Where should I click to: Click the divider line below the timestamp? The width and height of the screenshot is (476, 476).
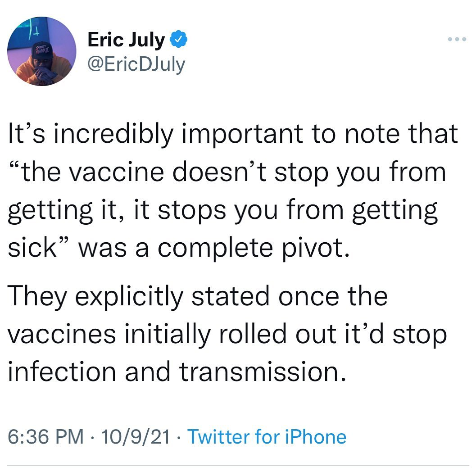click(x=238, y=465)
